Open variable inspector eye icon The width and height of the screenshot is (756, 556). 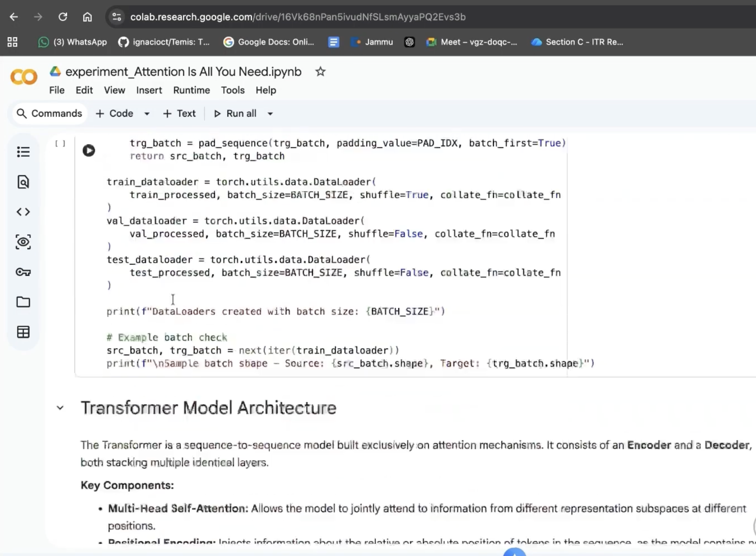click(x=23, y=242)
